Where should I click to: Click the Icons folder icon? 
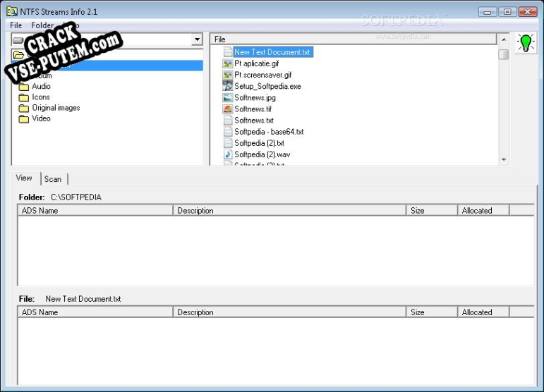pos(23,97)
